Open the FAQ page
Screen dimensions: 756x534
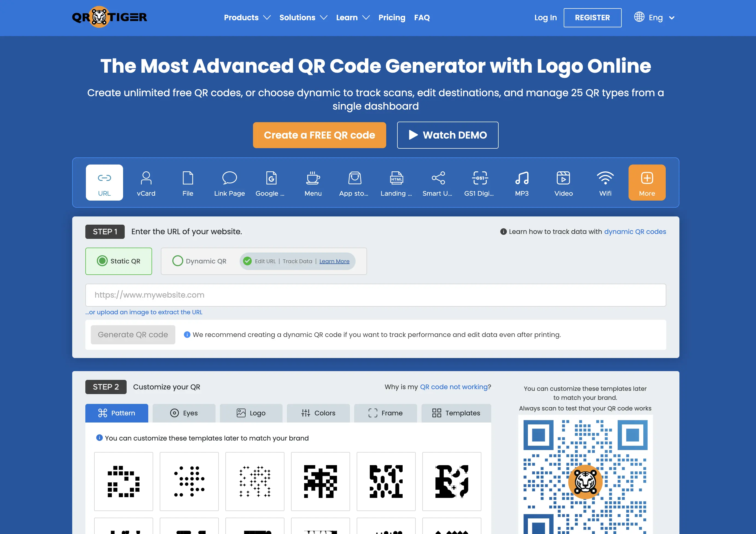point(422,18)
